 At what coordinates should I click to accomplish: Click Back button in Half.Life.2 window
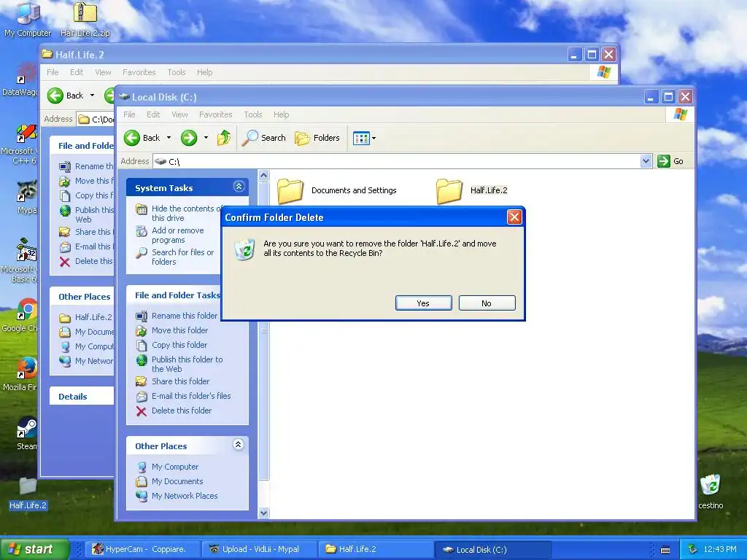point(65,96)
